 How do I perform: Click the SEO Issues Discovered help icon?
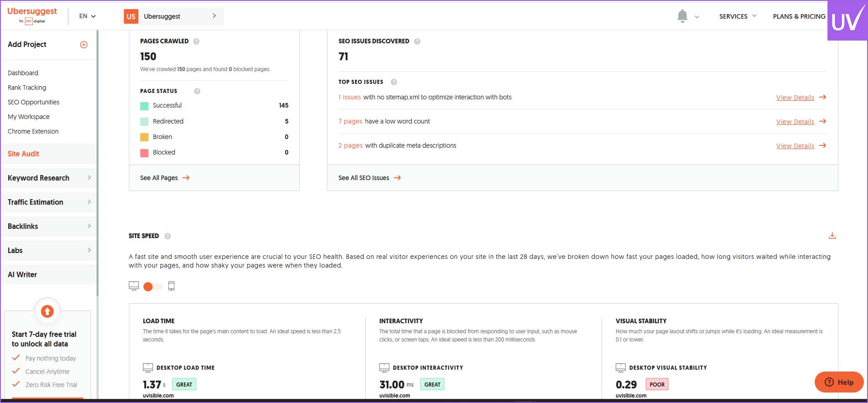pos(417,41)
